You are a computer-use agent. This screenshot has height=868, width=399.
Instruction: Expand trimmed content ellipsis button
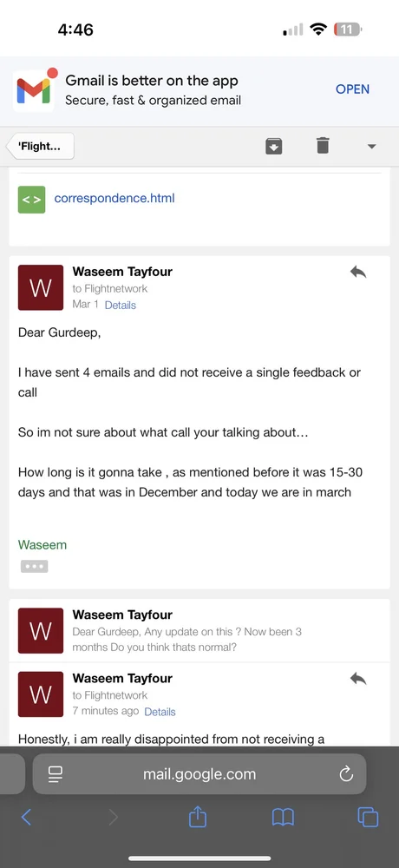tap(35, 566)
